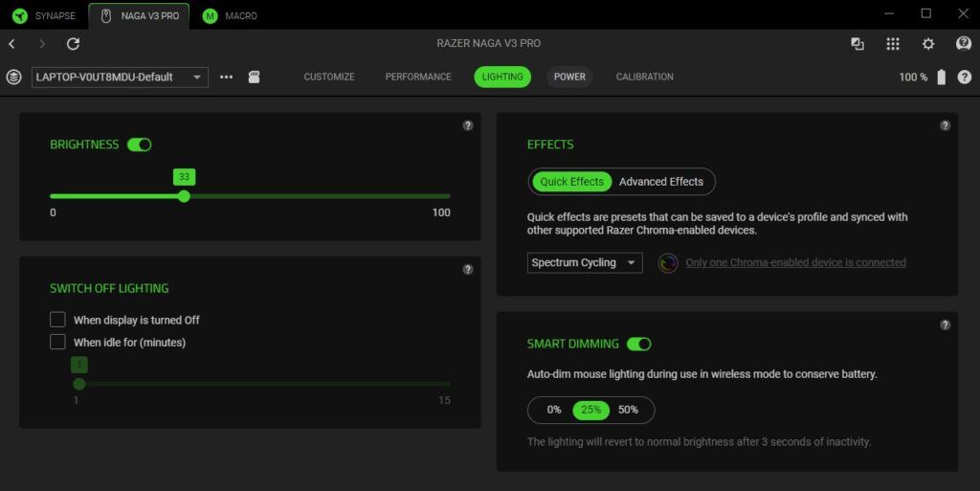Open help for the Smart Dimming panel
Image resolution: width=980 pixels, height=491 pixels.
945,324
